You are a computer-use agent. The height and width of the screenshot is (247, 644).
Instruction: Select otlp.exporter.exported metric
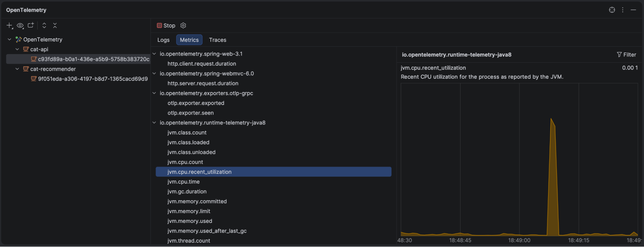pyautogui.click(x=196, y=103)
